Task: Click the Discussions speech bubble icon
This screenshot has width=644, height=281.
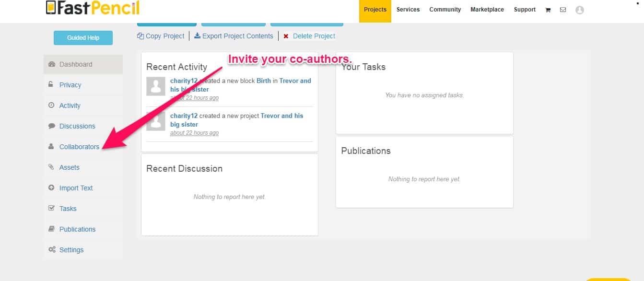Action: 51,126
